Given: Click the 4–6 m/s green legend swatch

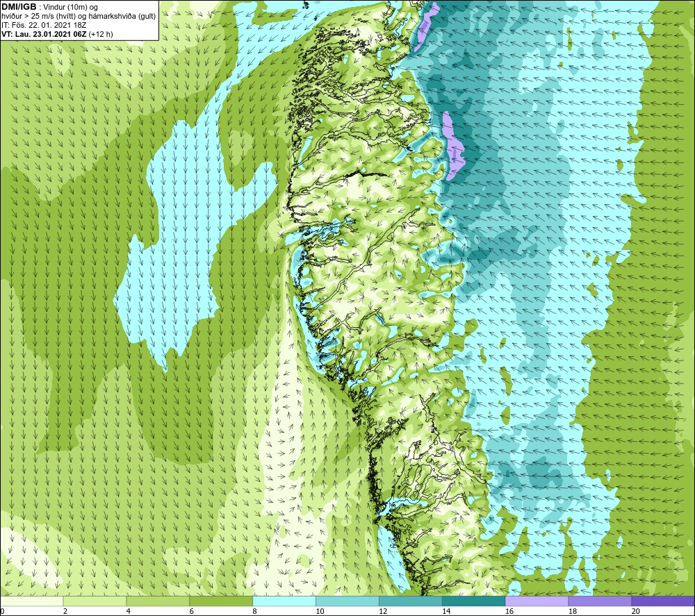Looking at the screenshot, I should click(x=158, y=601).
